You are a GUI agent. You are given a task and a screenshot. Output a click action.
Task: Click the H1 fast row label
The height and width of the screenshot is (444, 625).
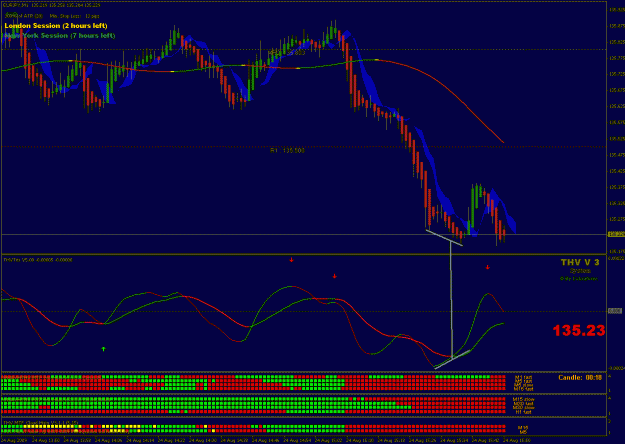click(x=523, y=412)
